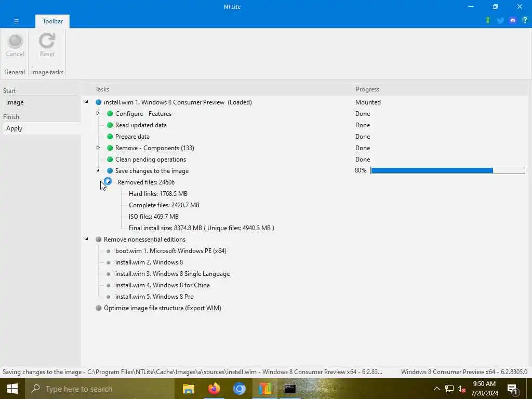This screenshot has height=399, width=532.
Task: Click green status dot for Remove - Components
Action: [110, 148]
